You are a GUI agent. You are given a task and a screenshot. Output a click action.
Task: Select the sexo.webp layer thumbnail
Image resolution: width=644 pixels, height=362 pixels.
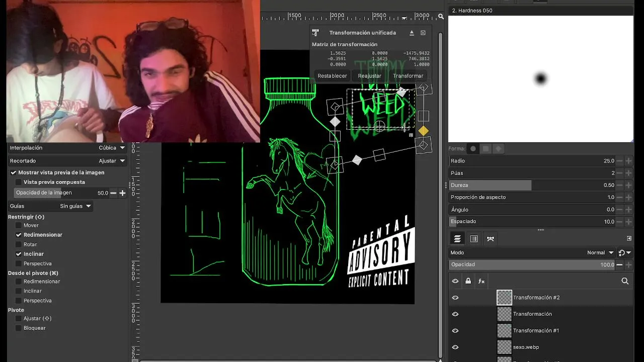[x=504, y=347]
